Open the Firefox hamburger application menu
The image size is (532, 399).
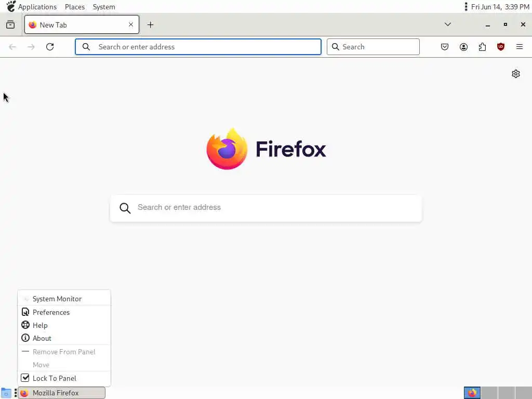520,47
